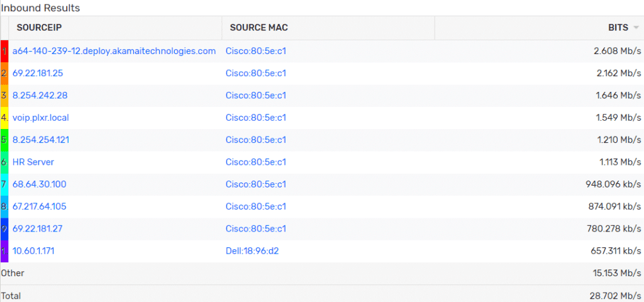This screenshot has width=644, height=302.
Task: Click the green rank 5 color swatch
Action: pos(4,140)
